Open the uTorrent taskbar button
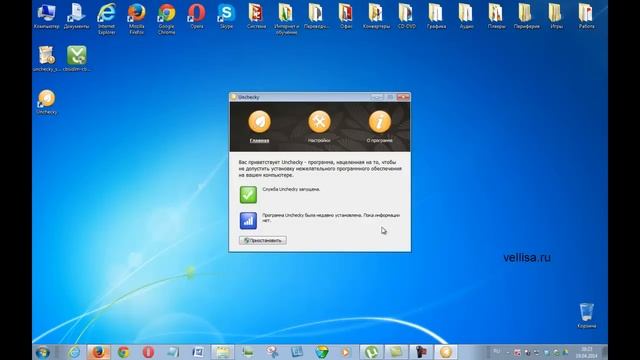 click(371, 352)
